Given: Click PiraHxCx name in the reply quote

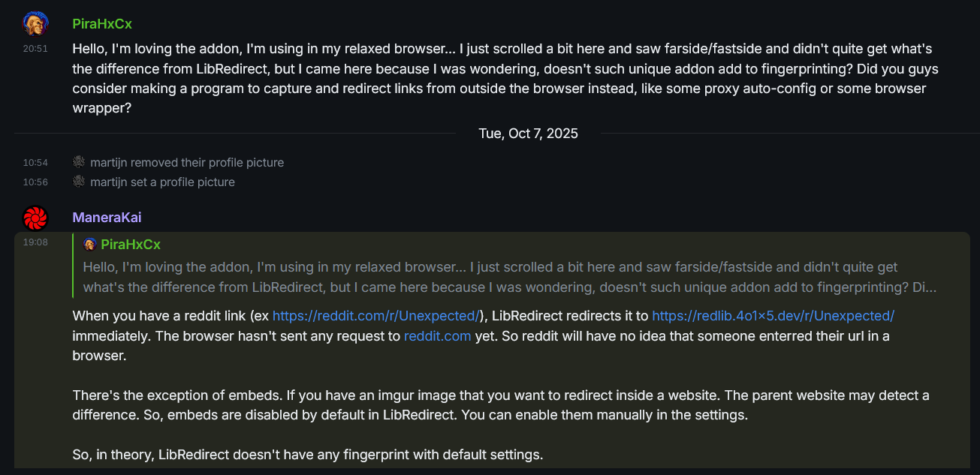Looking at the screenshot, I should tap(131, 245).
